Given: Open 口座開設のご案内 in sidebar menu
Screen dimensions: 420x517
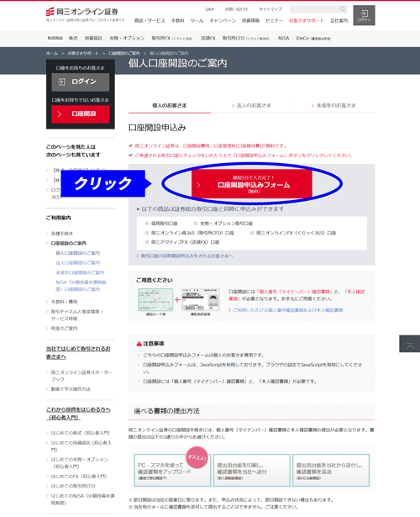Looking at the screenshot, I should pos(69,243).
